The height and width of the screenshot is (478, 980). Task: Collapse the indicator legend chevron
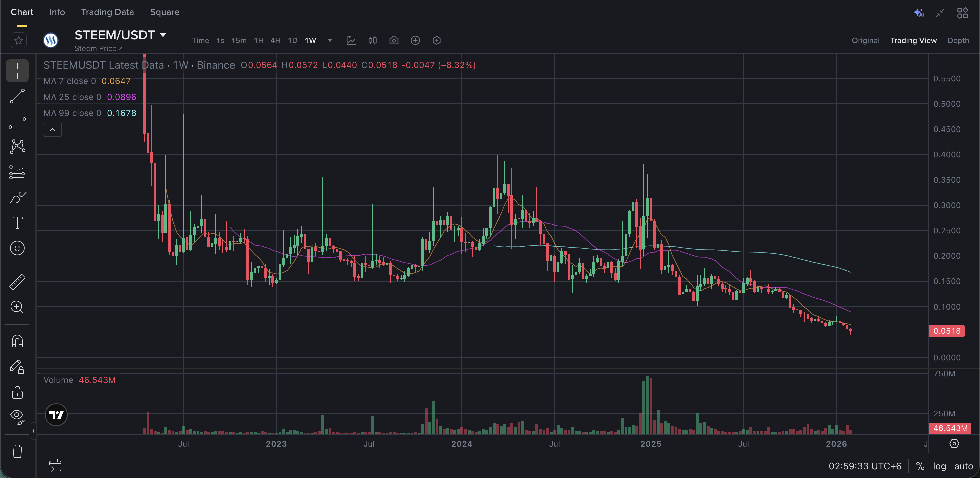pyautogui.click(x=52, y=130)
